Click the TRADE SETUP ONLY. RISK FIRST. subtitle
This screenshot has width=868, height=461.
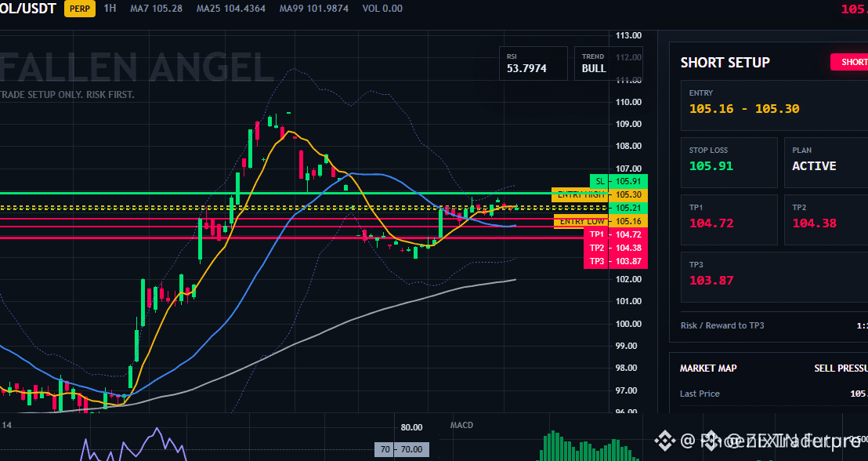pyautogui.click(x=67, y=95)
